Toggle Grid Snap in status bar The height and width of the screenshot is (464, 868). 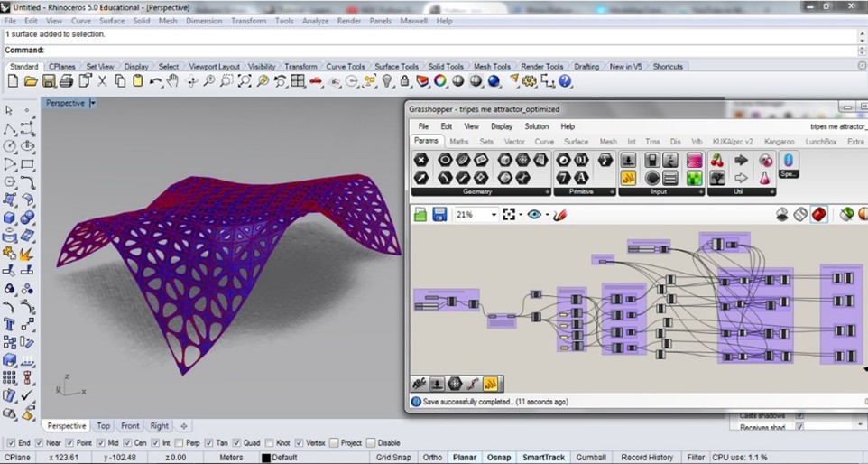(x=394, y=458)
